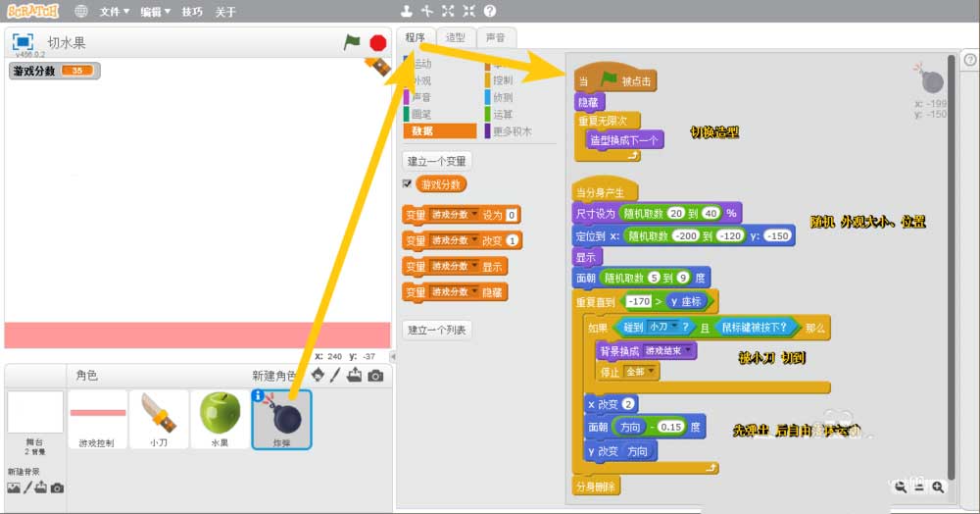The width and height of the screenshot is (980, 514).
Task: Open the info button on 炸弹 sprite
Action: pos(259,396)
